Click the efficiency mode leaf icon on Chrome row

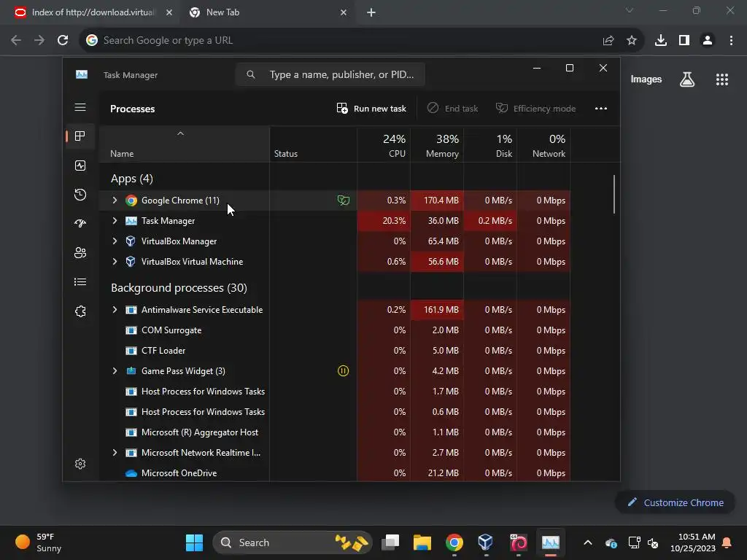[343, 201]
